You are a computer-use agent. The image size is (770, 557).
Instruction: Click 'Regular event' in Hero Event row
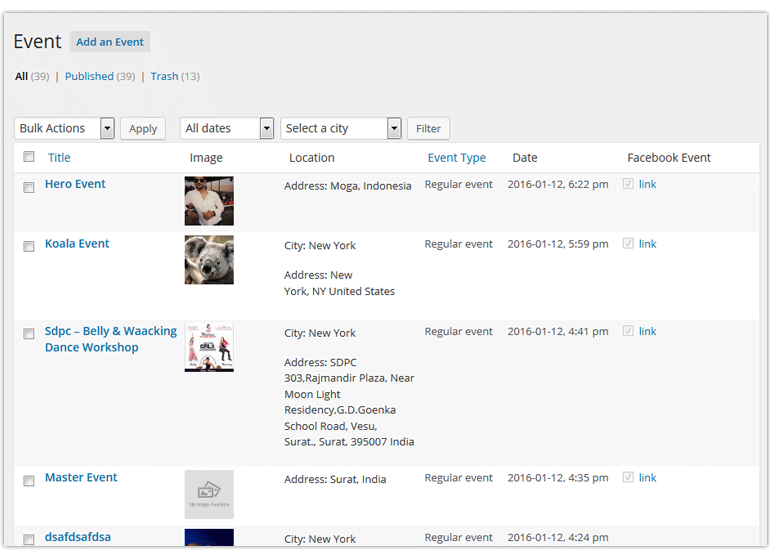[459, 185]
